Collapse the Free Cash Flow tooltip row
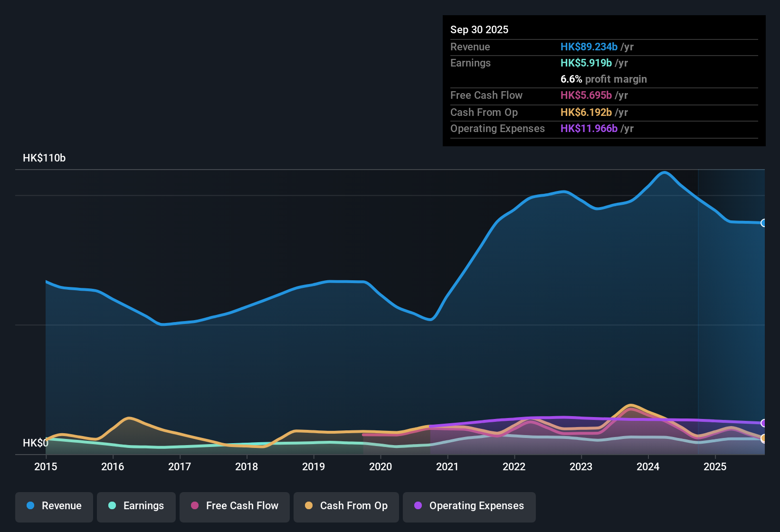Viewport: 780px width, 532px height. click(x=486, y=95)
